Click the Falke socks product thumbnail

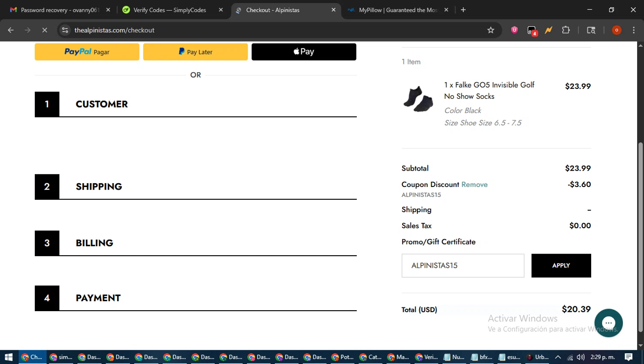point(418,99)
